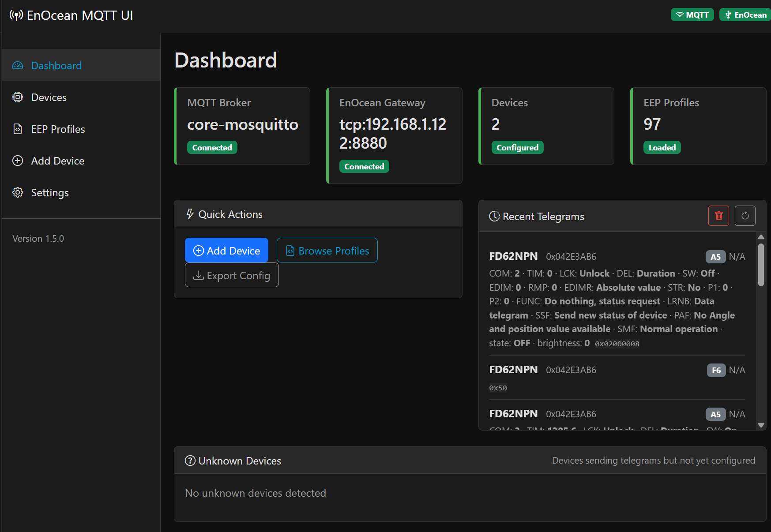771x532 pixels.
Task: Click the Devices count card showing 2
Action: [x=546, y=126]
